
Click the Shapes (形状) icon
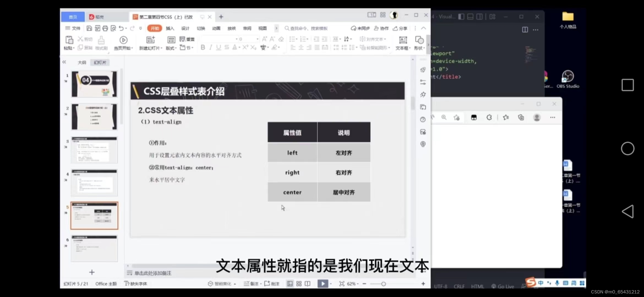pos(419,40)
